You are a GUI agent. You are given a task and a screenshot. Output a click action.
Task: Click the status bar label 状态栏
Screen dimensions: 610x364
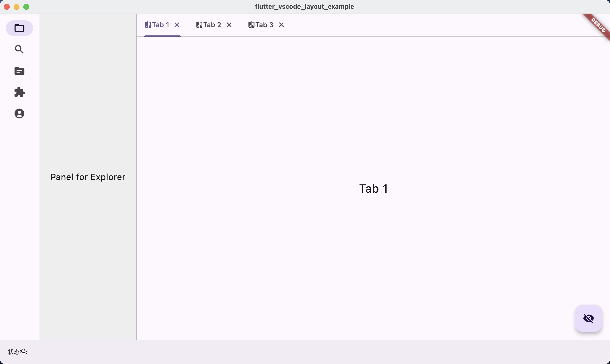tap(18, 352)
